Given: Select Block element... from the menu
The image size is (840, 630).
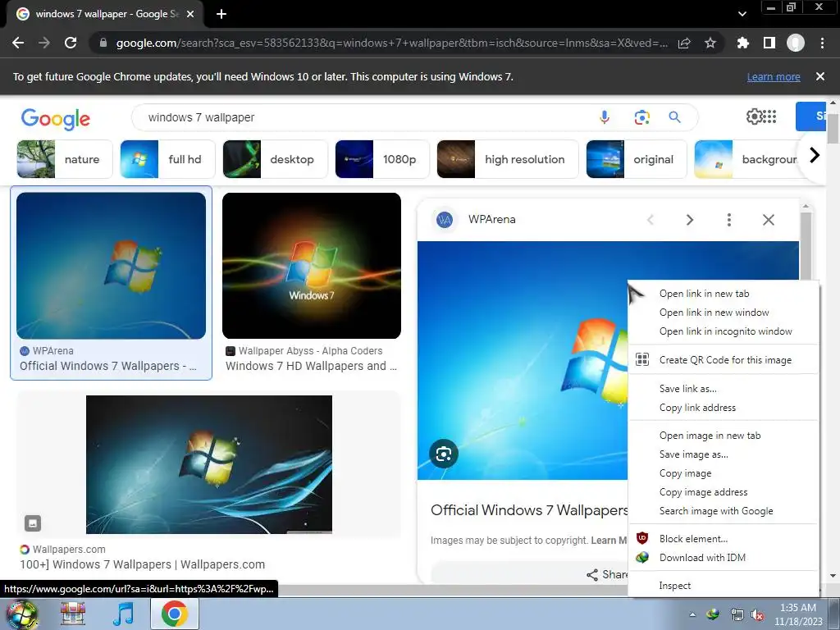Looking at the screenshot, I should point(724,539).
